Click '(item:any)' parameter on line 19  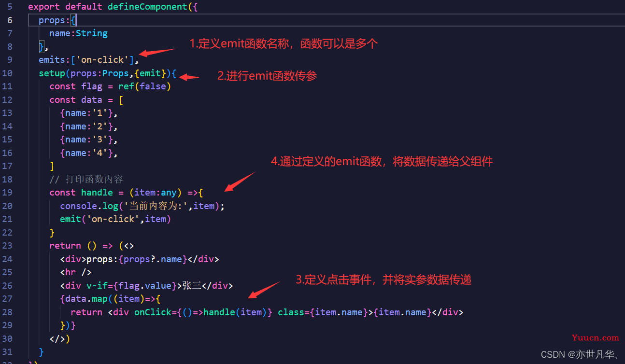156,193
